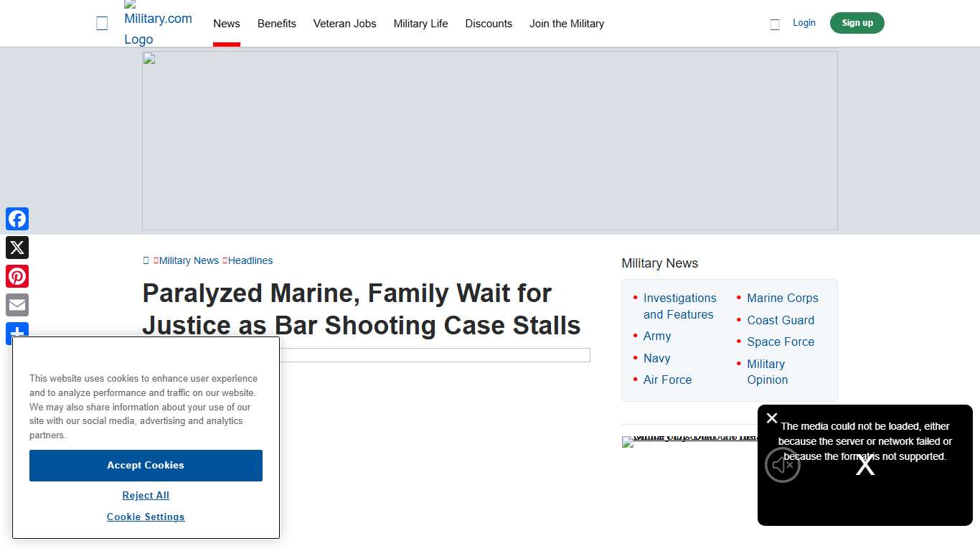Open the News navigation menu
This screenshot has width=980, height=551.
click(x=227, y=24)
